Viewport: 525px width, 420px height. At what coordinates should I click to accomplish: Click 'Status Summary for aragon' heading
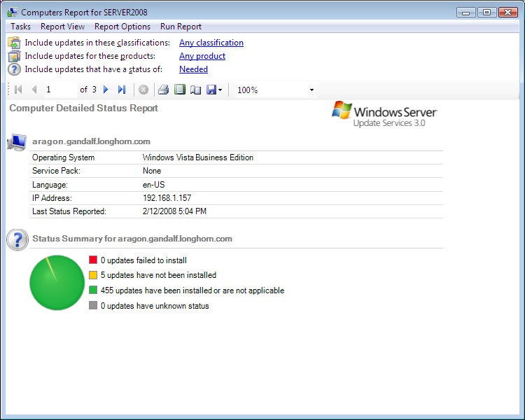tap(132, 239)
